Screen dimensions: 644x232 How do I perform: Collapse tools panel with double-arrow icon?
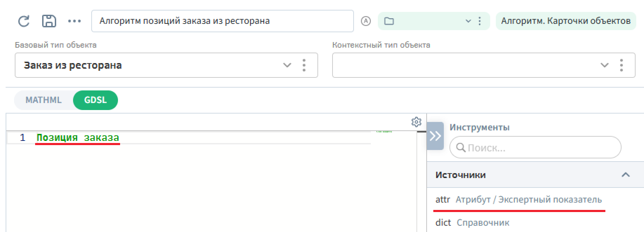pyautogui.click(x=435, y=136)
